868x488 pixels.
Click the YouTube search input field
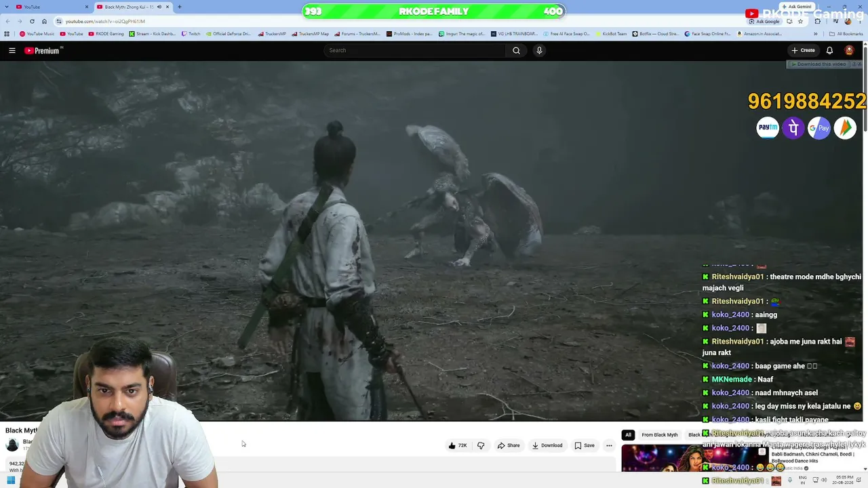click(415, 50)
